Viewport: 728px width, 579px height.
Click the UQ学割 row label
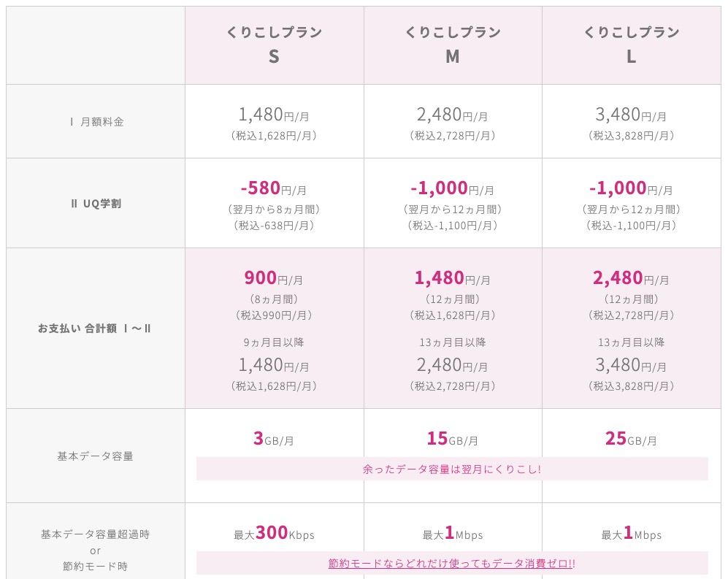(96, 204)
